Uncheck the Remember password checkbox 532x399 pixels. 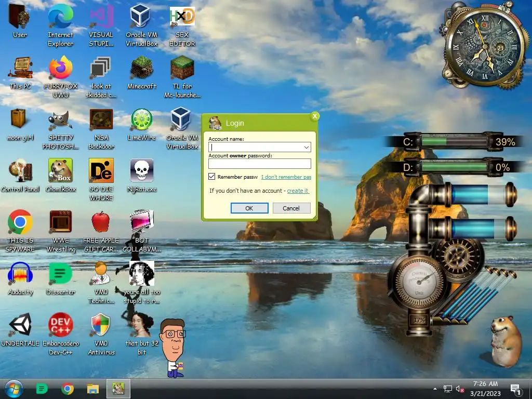[x=212, y=177]
